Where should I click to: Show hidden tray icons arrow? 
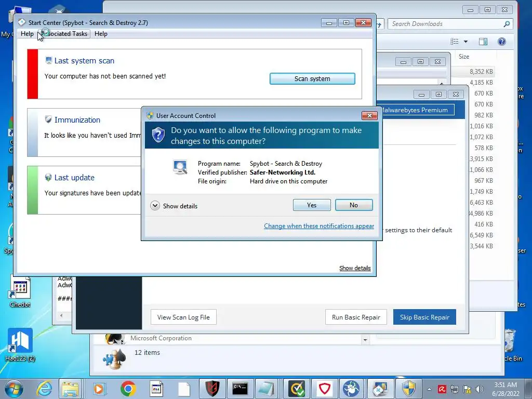coord(430,390)
